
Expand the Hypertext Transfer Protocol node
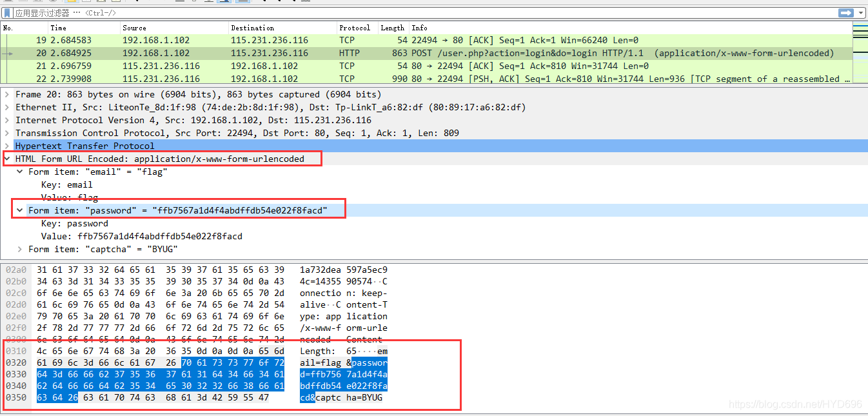(7, 146)
